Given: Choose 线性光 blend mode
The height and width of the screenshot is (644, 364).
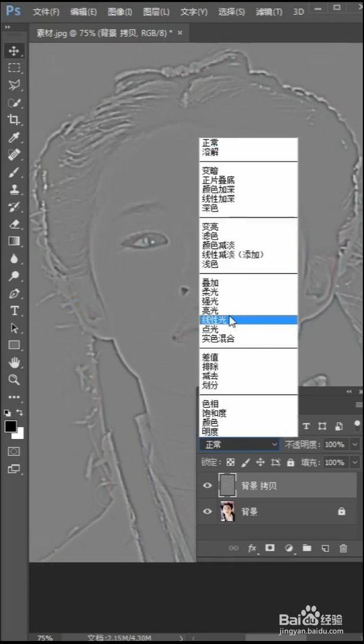Looking at the screenshot, I should 248,320.
